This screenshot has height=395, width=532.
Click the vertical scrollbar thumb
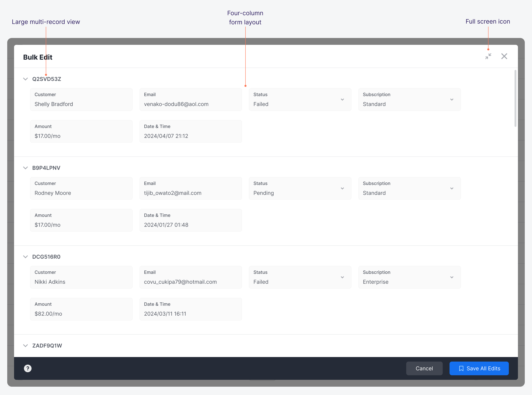515,98
